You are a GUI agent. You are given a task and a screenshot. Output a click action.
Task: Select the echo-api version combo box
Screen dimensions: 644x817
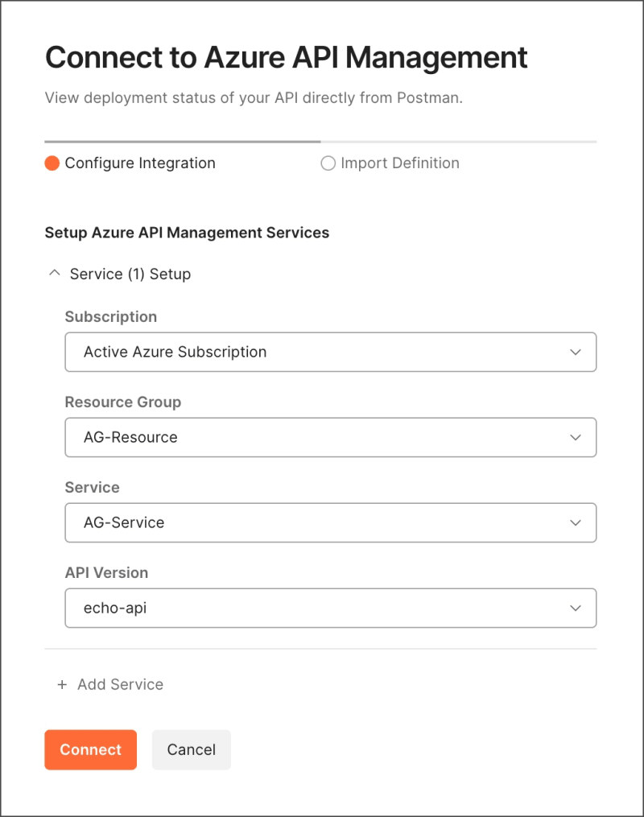tap(314, 608)
